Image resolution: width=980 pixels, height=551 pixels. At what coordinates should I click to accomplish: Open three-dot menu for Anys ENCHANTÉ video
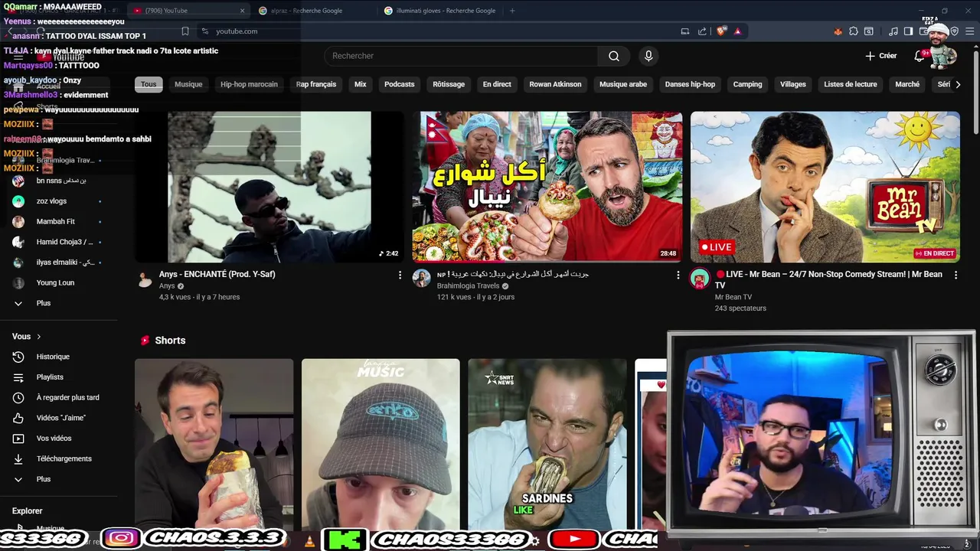[x=400, y=275]
